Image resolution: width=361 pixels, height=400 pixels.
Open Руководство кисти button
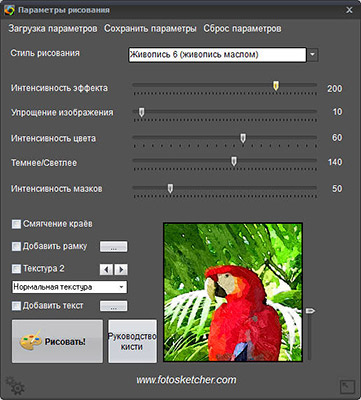point(132,341)
